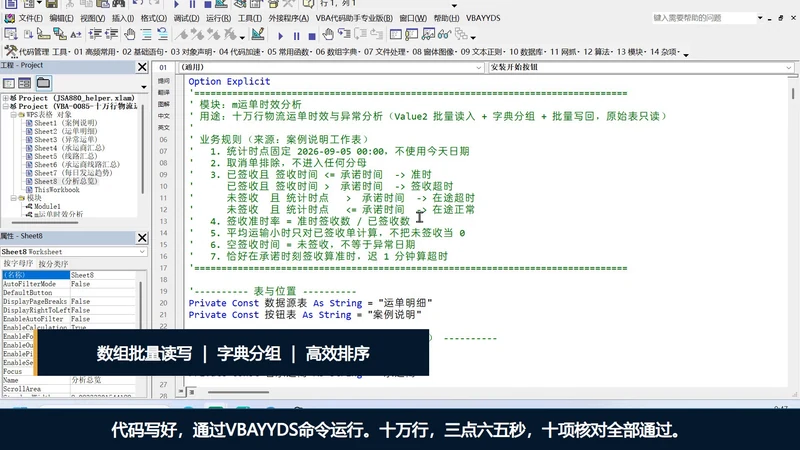Jump to the previous bookmark
This screenshot has width=800, height=450.
(x=214, y=35)
